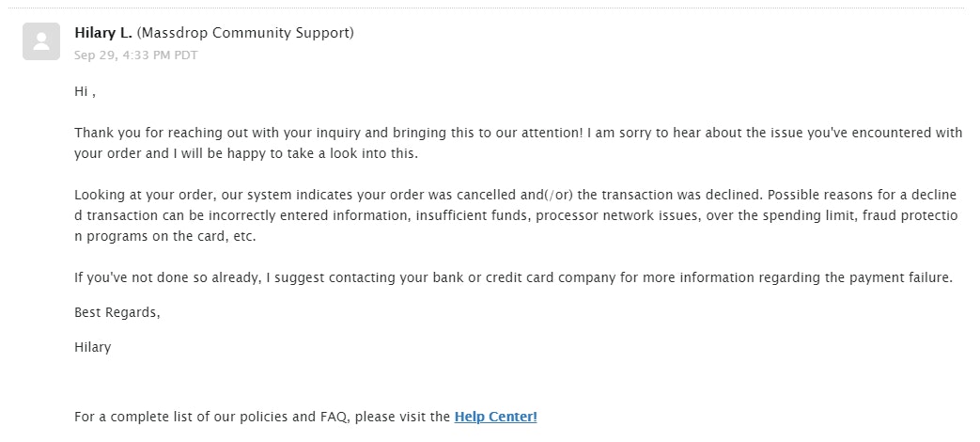Click the "Looking at your order" text
Screen dimensions: 980x442
coord(141,195)
